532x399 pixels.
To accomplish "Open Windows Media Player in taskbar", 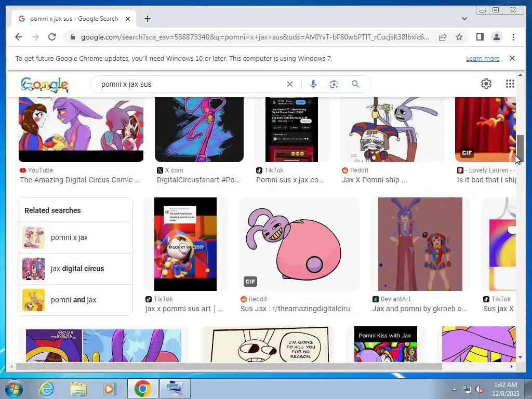I will pos(110,389).
